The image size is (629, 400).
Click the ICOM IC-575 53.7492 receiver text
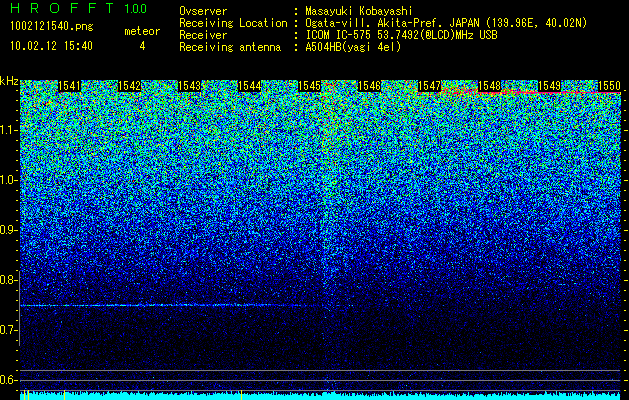click(402, 35)
